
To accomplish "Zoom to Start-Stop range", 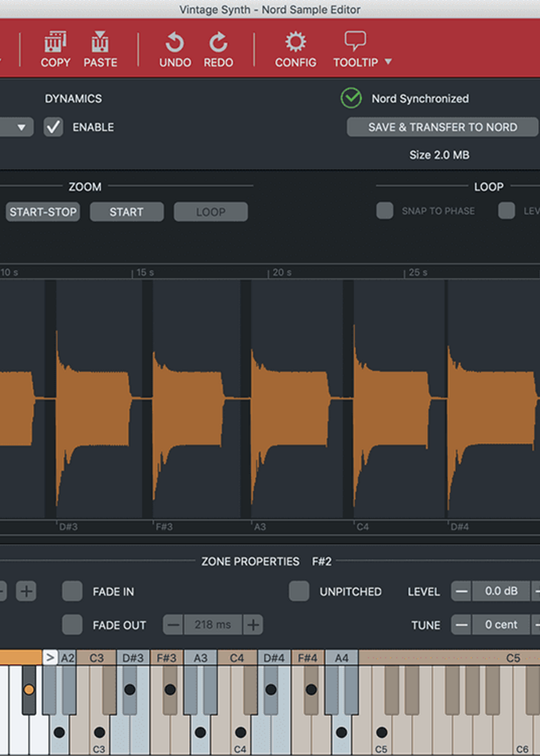I will tap(43, 212).
